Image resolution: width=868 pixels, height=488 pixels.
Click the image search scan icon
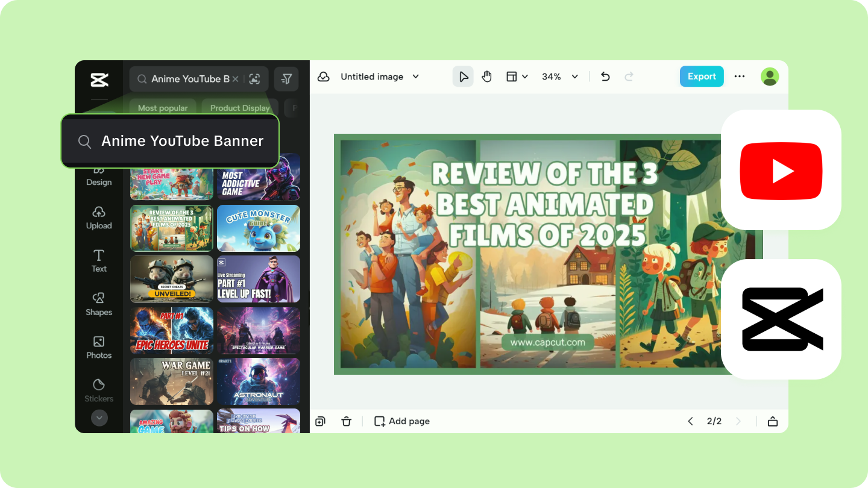pos(255,79)
